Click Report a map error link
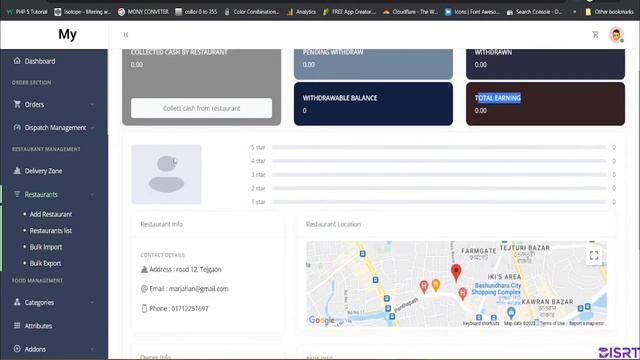 [587, 323]
